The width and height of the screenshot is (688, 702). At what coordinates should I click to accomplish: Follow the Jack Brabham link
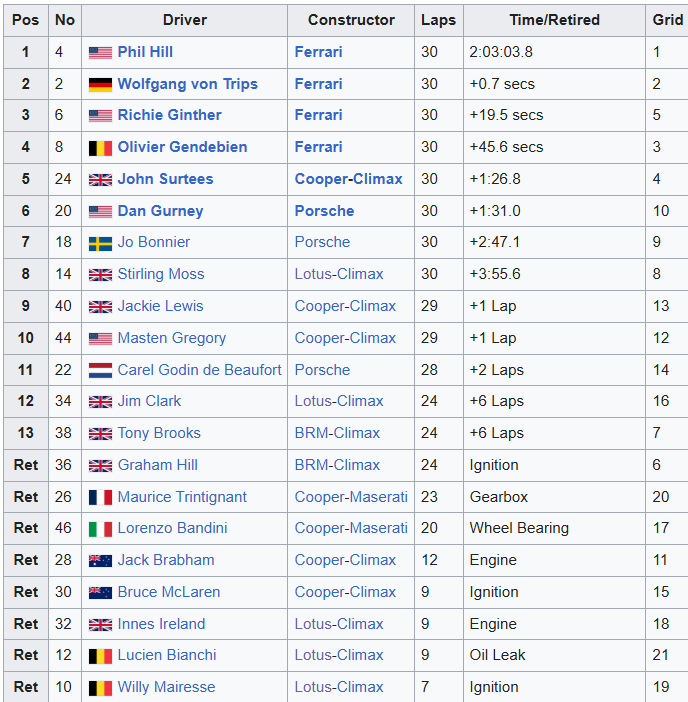pyautogui.click(x=166, y=560)
